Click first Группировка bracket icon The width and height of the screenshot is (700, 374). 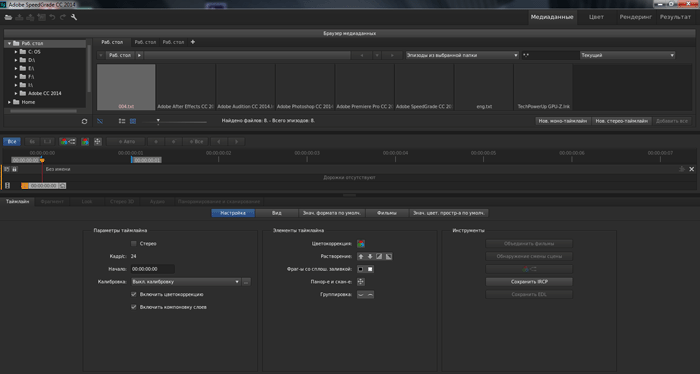(361, 295)
